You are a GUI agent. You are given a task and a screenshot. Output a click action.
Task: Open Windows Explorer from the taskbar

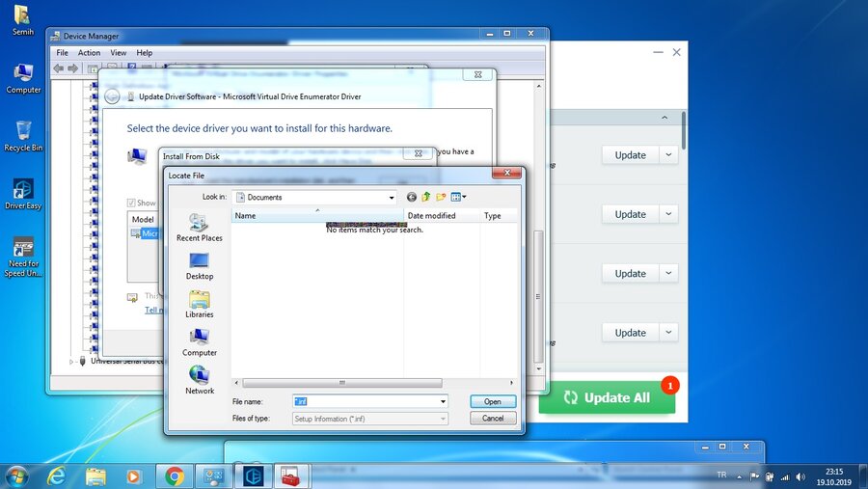click(95, 476)
